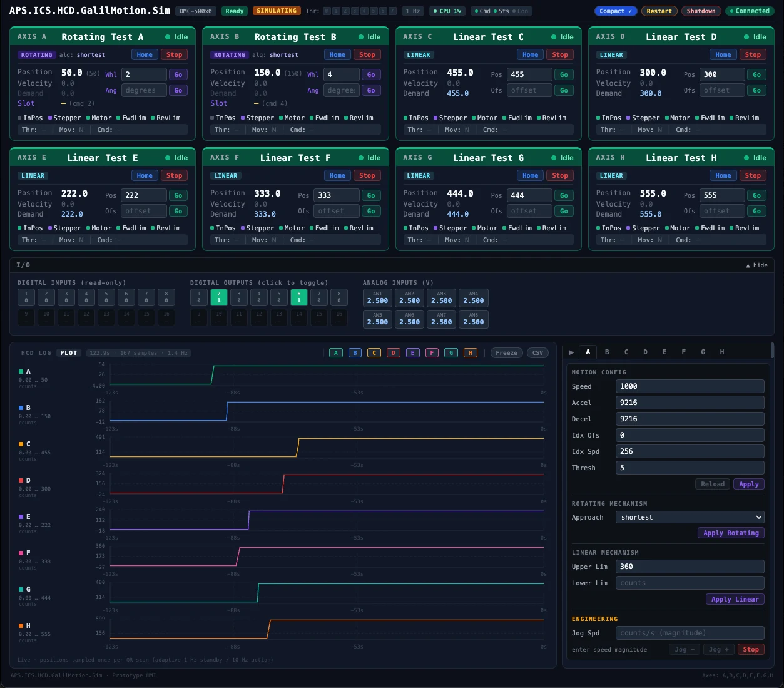
Task: Click analog input AN1 reading
Action: [377, 297]
